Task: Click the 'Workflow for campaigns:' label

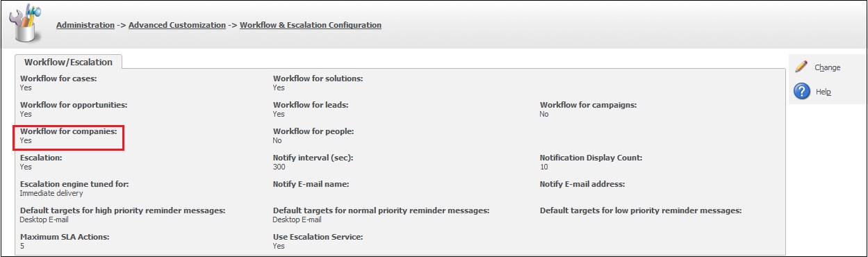Action: [588, 105]
